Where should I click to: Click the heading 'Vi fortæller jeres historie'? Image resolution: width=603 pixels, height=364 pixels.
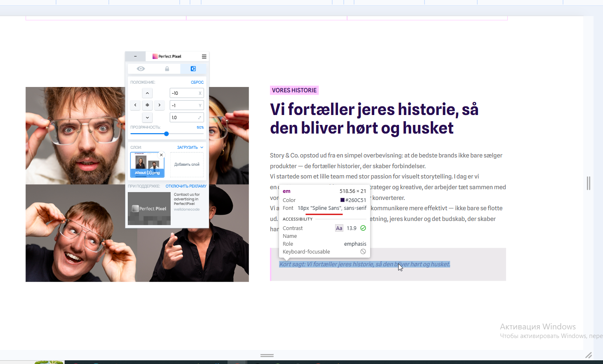374,118
